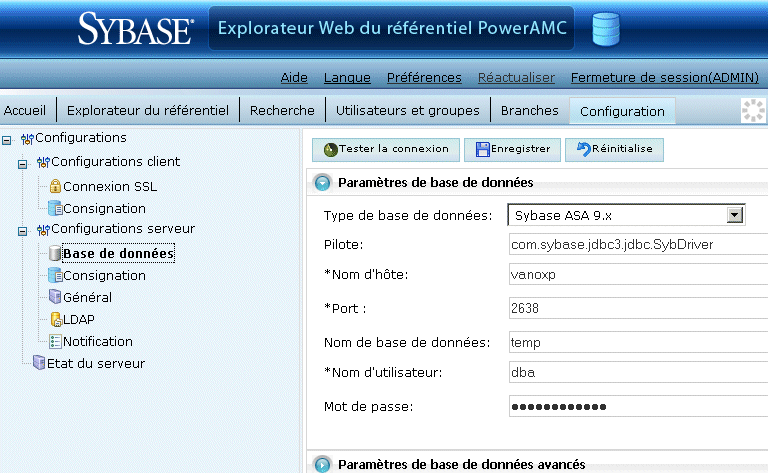768x473 pixels.
Task: Click the Etat du serveur icon
Action: click(39, 363)
